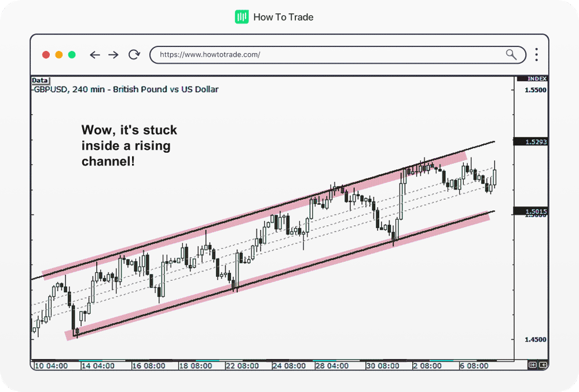Click the Data tab label on chart
The height and width of the screenshot is (392, 579).
click(40, 80)
